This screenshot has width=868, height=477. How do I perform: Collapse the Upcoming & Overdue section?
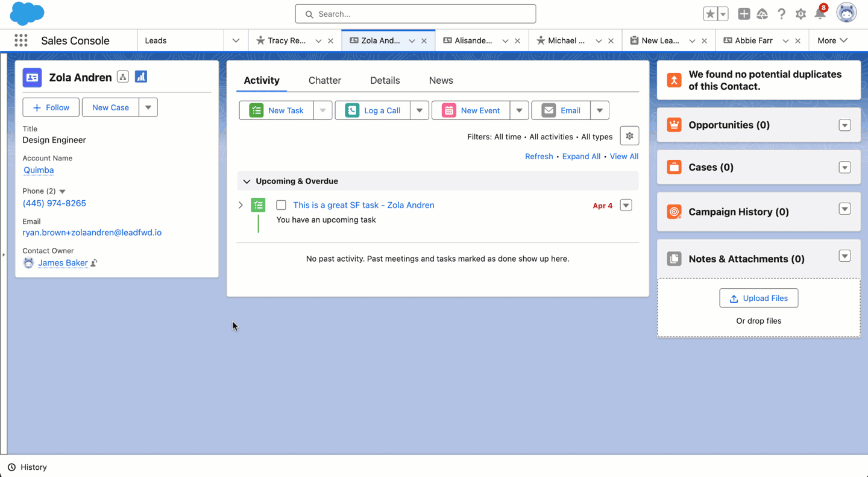[247, 181]
